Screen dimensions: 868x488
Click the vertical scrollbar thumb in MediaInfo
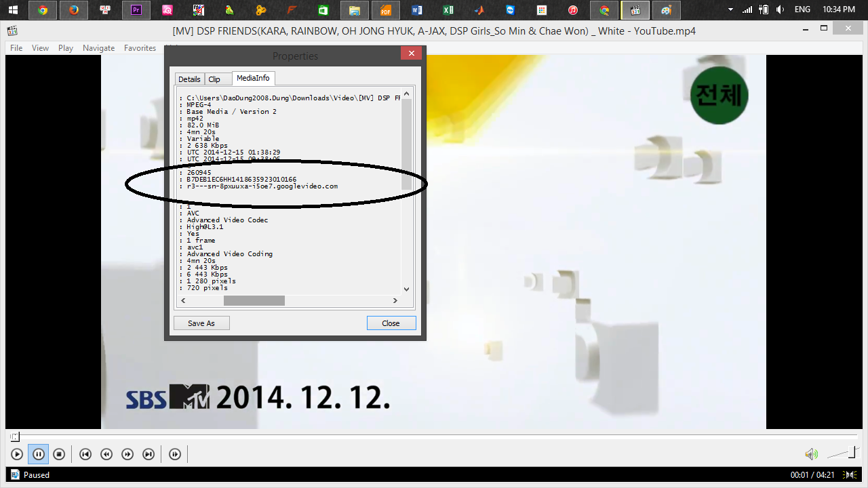(x=407, y=144)
